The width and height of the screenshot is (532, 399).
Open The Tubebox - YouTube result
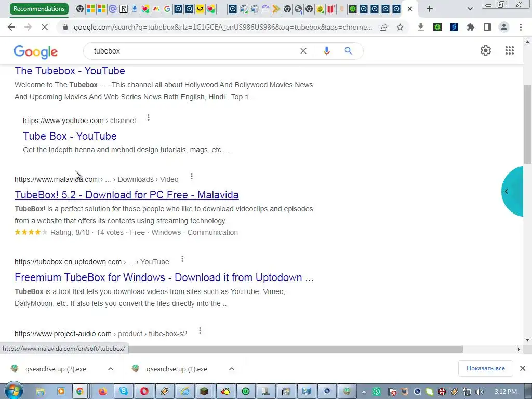(x=70, y=71)
